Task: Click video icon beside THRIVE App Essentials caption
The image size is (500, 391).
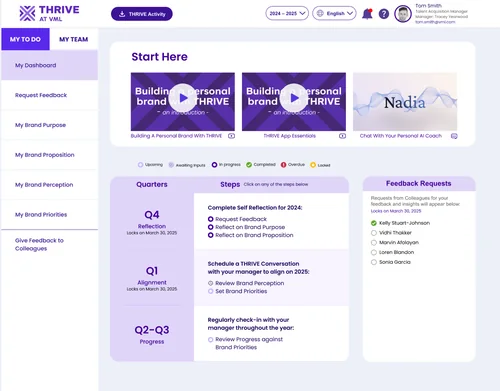Action: click(x=342, y=136)
